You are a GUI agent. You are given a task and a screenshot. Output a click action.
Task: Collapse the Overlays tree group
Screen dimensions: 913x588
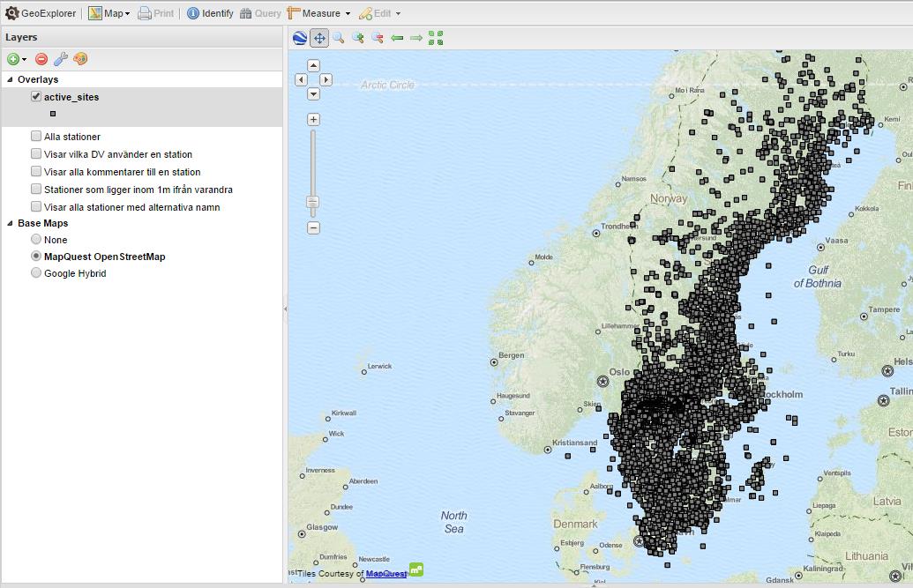[x=10, y=79]
